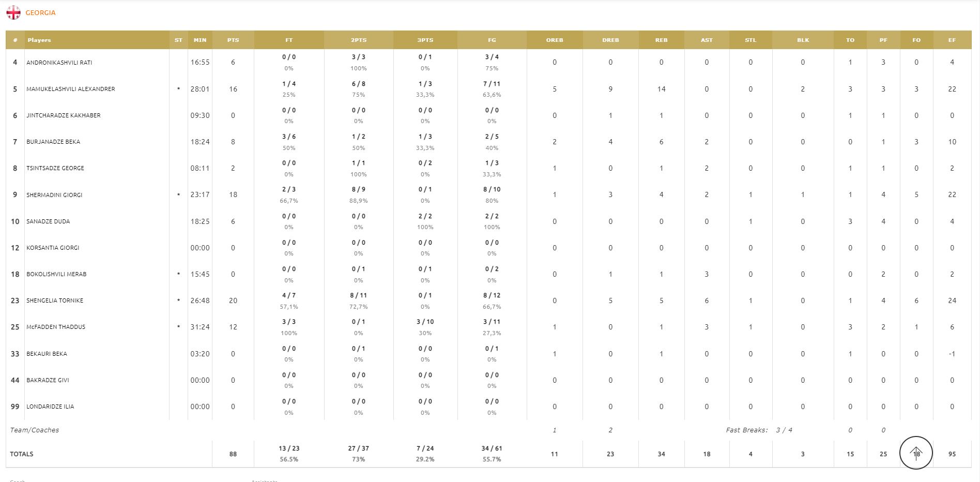This screenshot has height=482, width=980.
Task: Click the Georgia flag icon
Action: coord(13,12)
